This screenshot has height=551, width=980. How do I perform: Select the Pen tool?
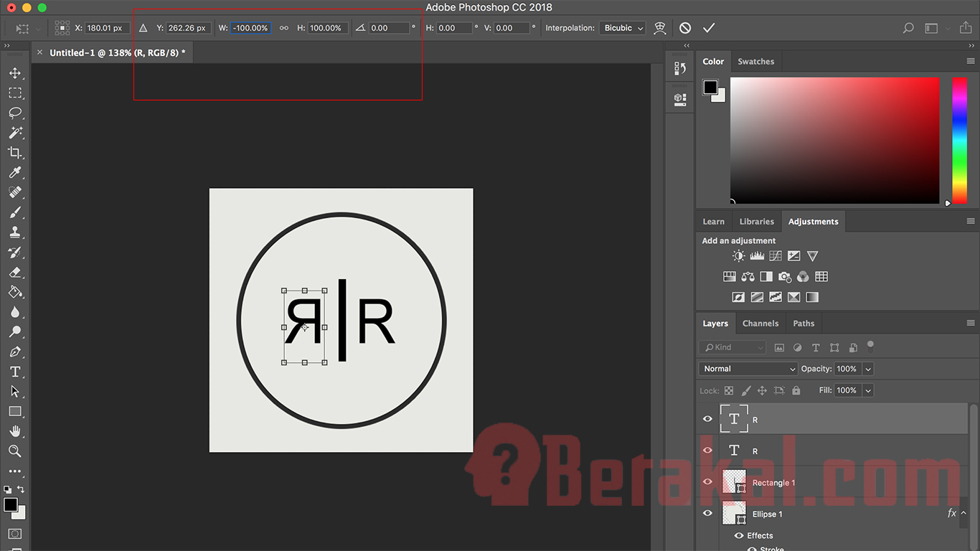(x=16, y=352)
